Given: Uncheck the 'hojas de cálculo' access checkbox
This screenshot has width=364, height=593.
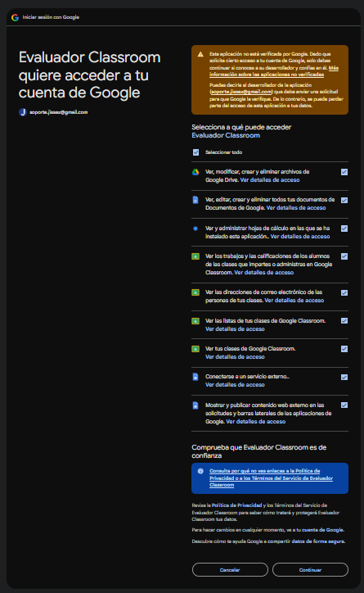Looking at the screenshot, I should pos(344,229).
